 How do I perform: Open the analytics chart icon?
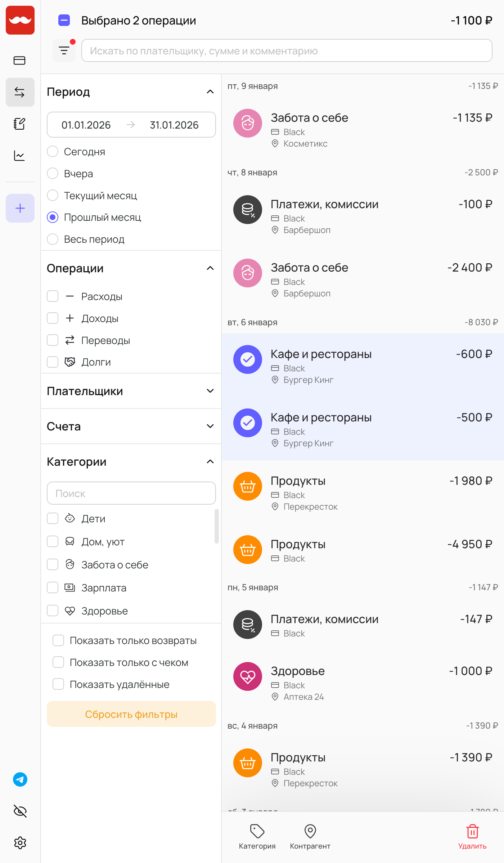point(19,156)
